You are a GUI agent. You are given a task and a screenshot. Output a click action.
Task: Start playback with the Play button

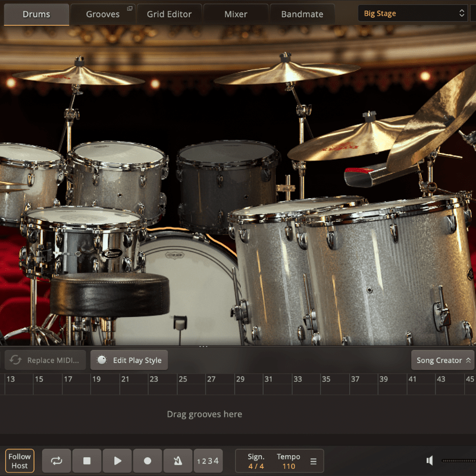coord(117,461)
